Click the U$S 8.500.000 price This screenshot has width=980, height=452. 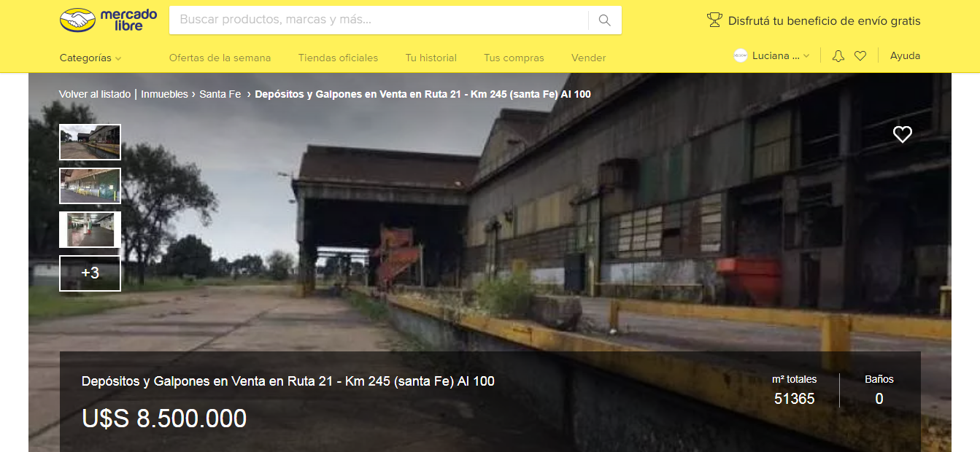pyautogui.click(x=164, y=418)
